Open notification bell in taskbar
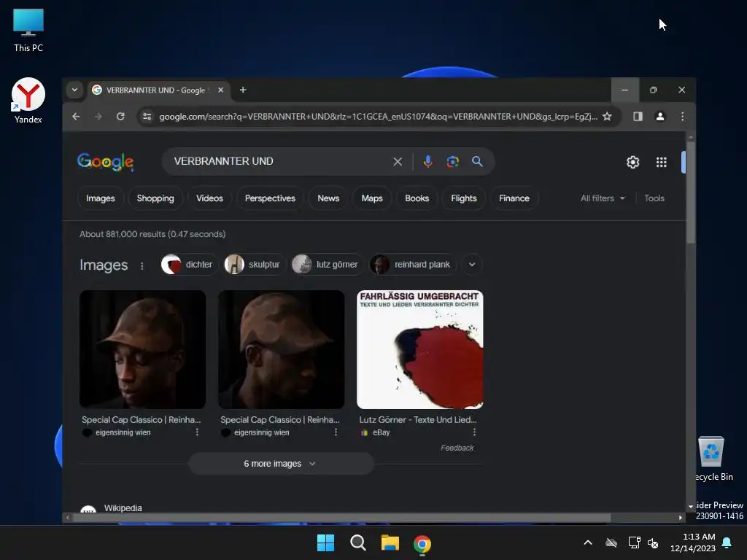This screenshot has height=560, width=747. click(727, 542)
